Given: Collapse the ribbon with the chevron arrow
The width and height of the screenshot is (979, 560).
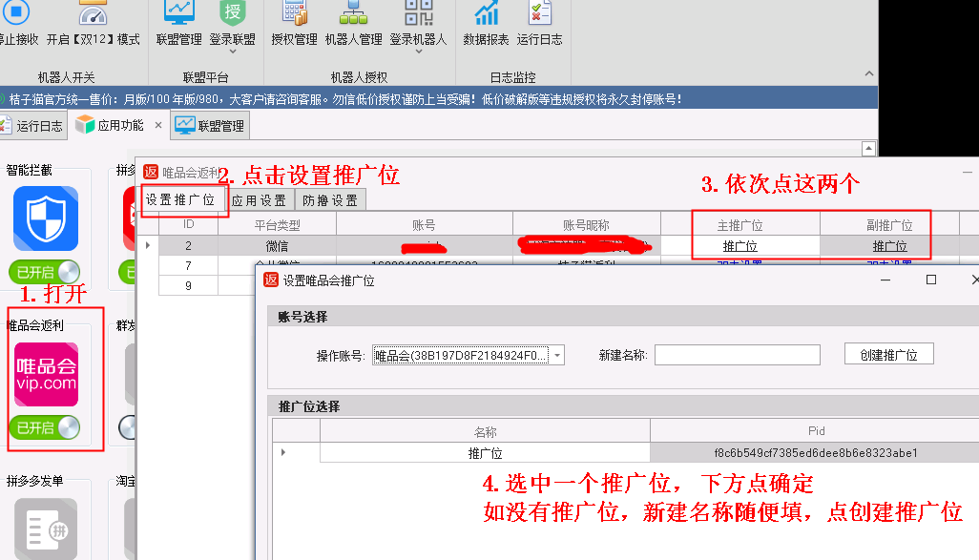Looking at the screenshot, I should [868, 73].
